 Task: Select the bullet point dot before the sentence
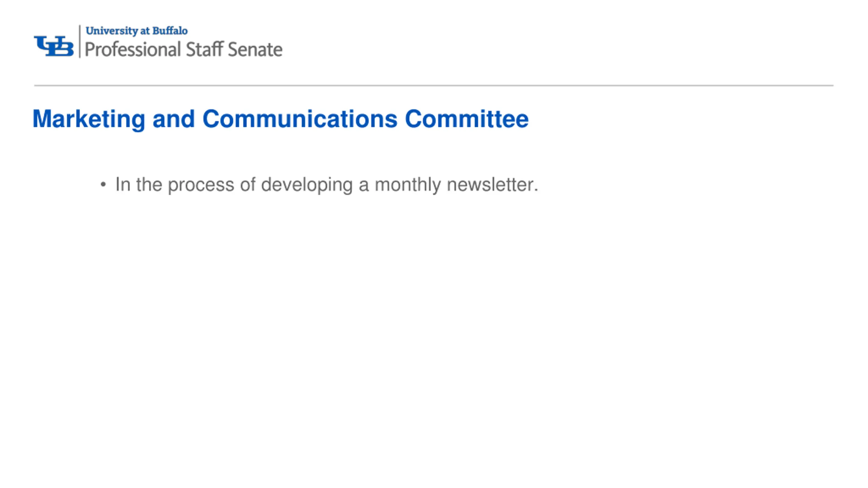point(103,185)
